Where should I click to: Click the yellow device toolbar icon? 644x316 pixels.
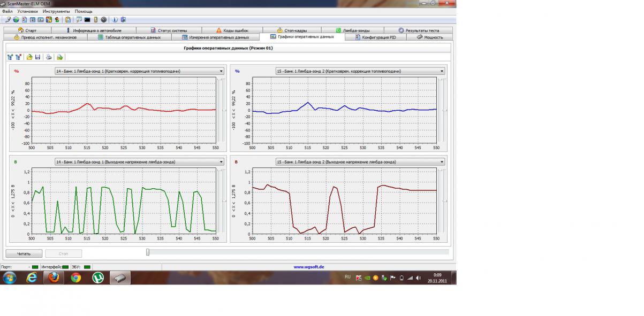tap(95, 20)
